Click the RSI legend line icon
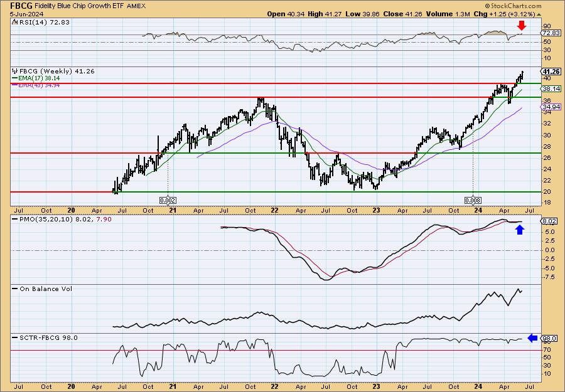 click(x=14, y=22)
